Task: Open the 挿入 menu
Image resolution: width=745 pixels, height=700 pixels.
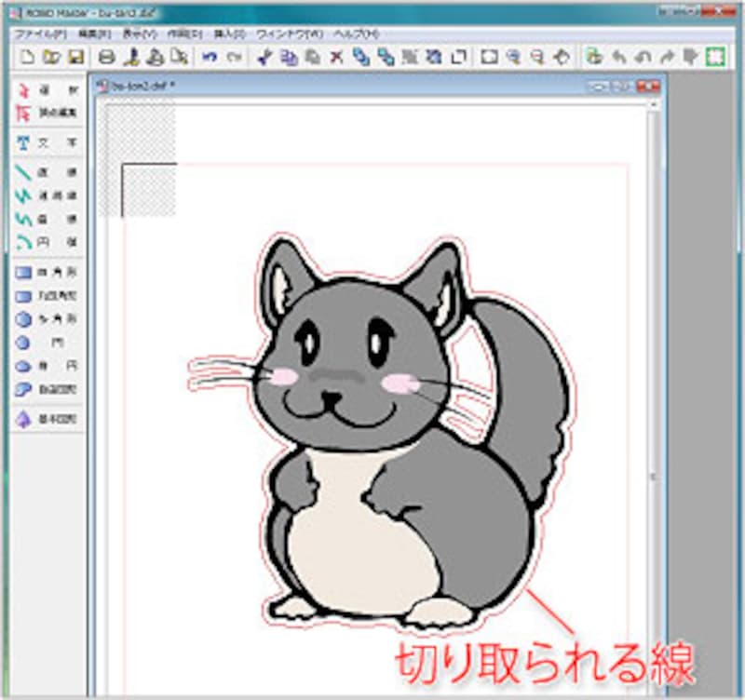Action: tap(229, 34)
